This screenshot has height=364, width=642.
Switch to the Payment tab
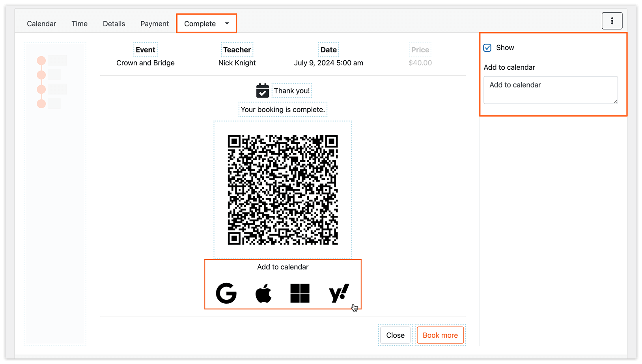point(154,23)
